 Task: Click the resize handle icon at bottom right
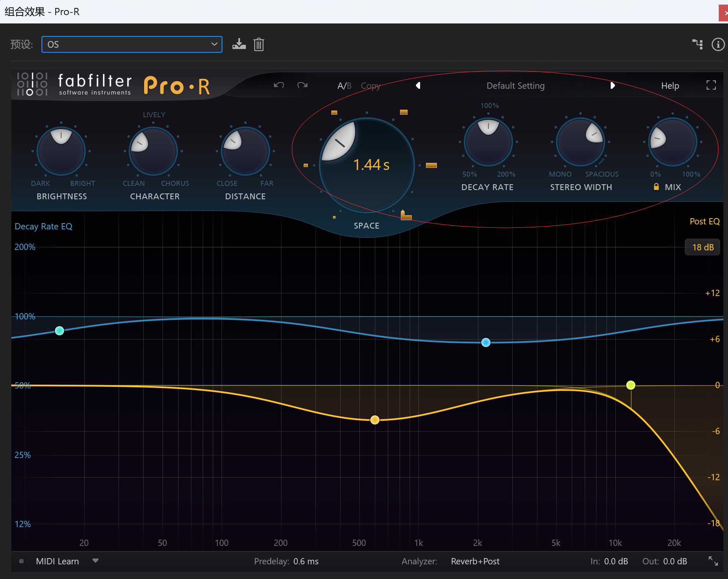tap(713, 561)
